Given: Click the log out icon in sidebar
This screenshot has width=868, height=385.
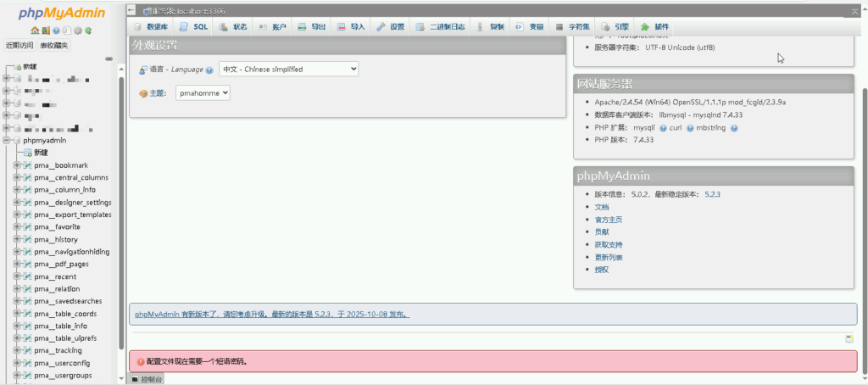Looking at the screenshot, I should [46, 31].
